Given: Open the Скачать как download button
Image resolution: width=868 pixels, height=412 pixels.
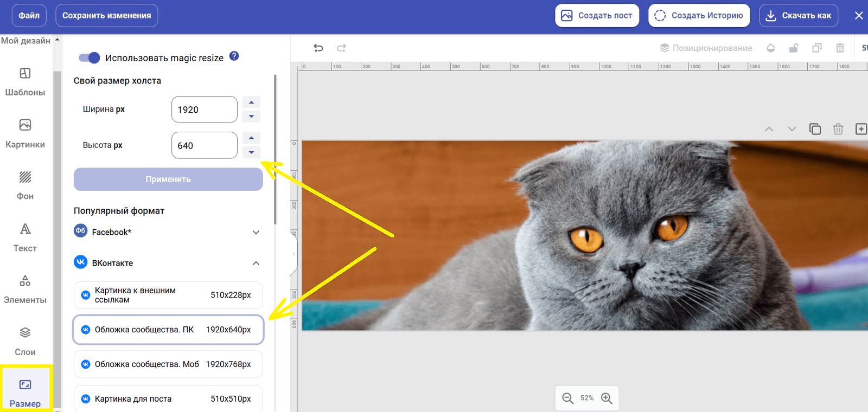Looking at the screenshot, I should 799,16.
